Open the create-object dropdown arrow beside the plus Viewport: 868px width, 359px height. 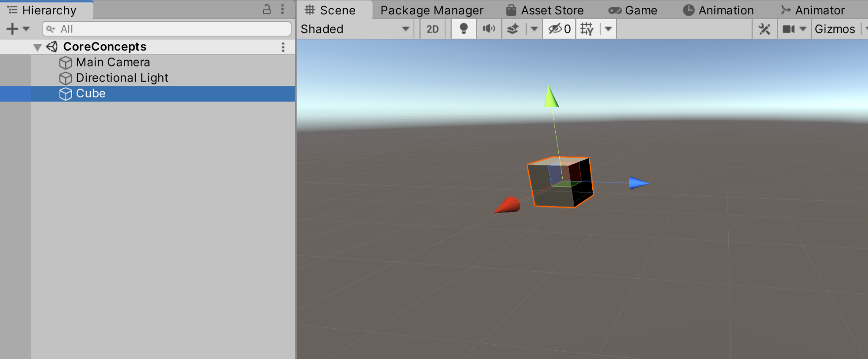point(26,29)
